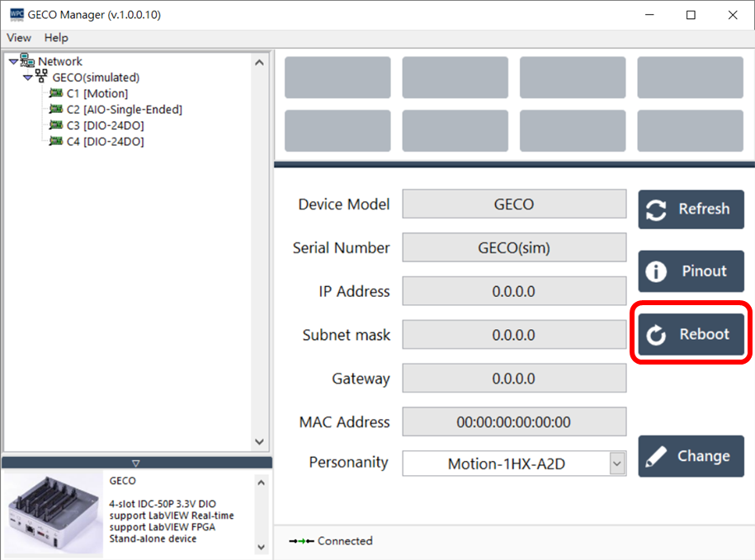This screenshot has width=755, height=560.
Task: Click the IP Address field
Action: pyautogui.click(x=513, y=291)
